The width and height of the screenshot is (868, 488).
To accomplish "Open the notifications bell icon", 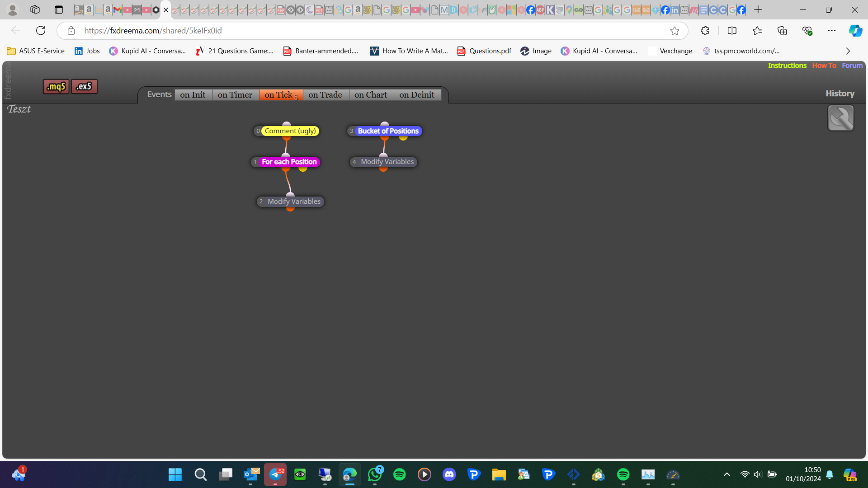I will pos(830,474).
